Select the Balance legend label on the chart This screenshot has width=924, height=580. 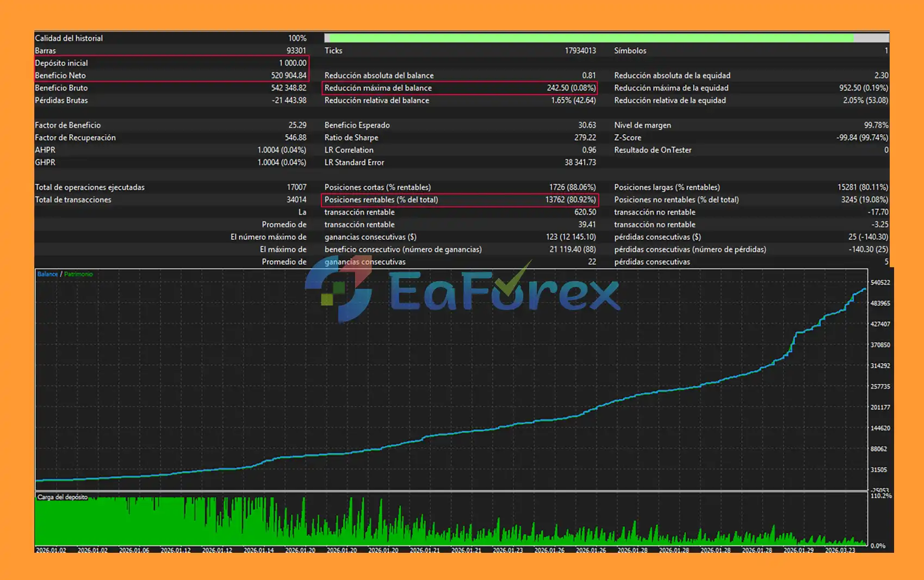point(47,274)
